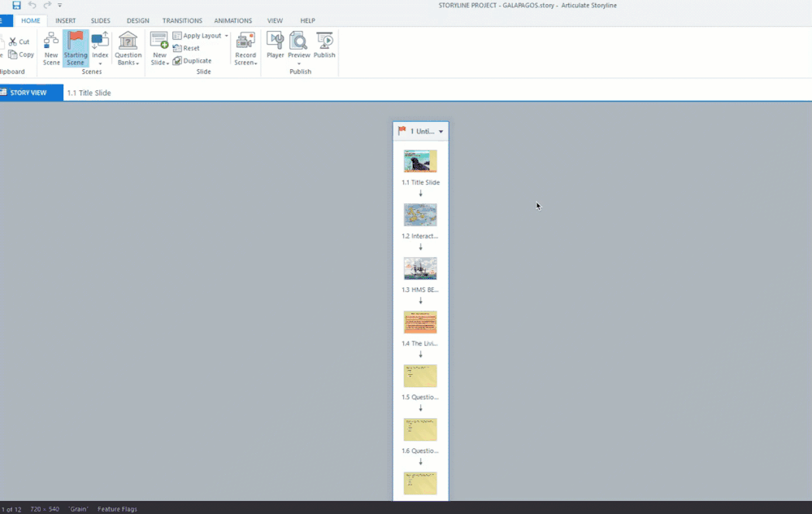Click the scene's red starting flag icon
The image size is (812, 514).
tap(402, 131)
